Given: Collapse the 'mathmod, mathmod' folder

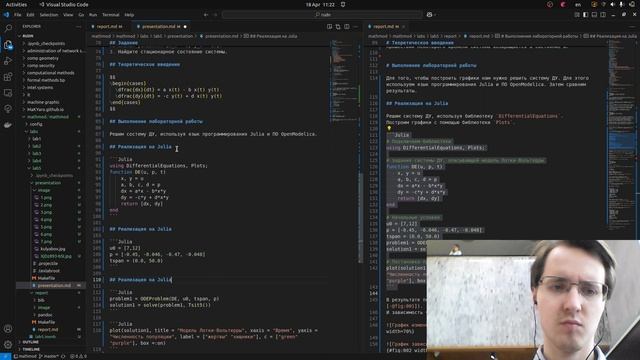Looking at the screenshot, I should [48, 117].
